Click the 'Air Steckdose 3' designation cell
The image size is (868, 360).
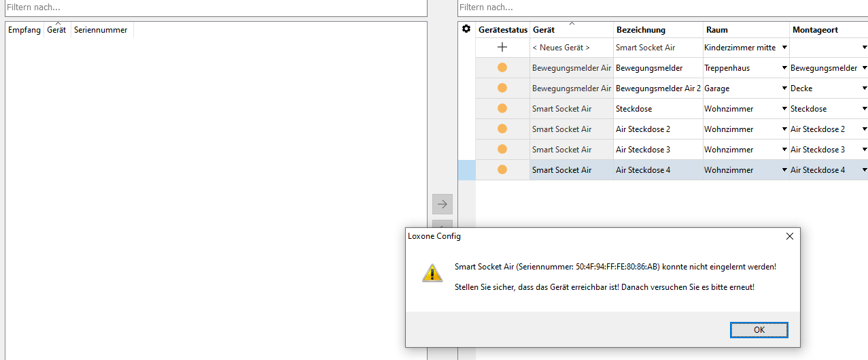(658, 150)
